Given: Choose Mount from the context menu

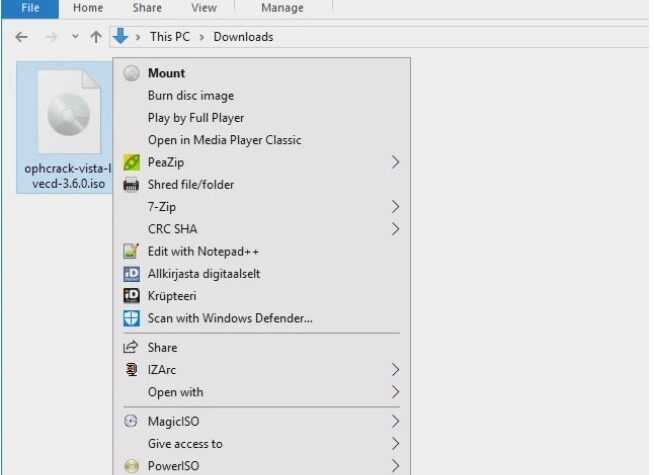Looking at the screenshot, I should pyautogui.click(x=261, y=73).
